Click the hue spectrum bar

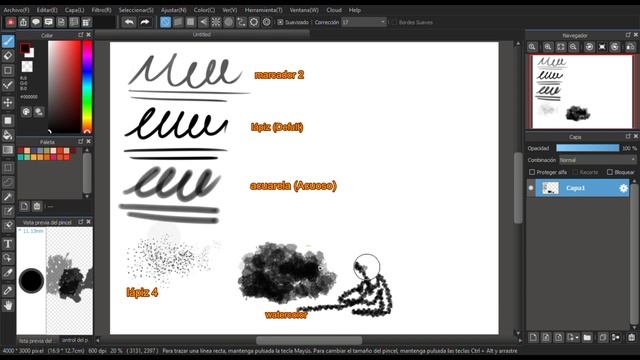point(87,86)
